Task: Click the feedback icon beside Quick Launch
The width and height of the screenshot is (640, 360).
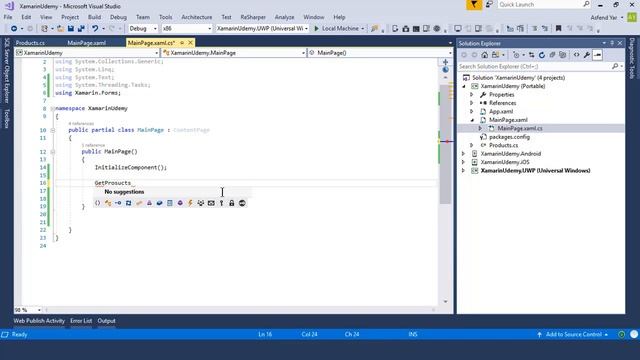Action: tap(489, 5)
